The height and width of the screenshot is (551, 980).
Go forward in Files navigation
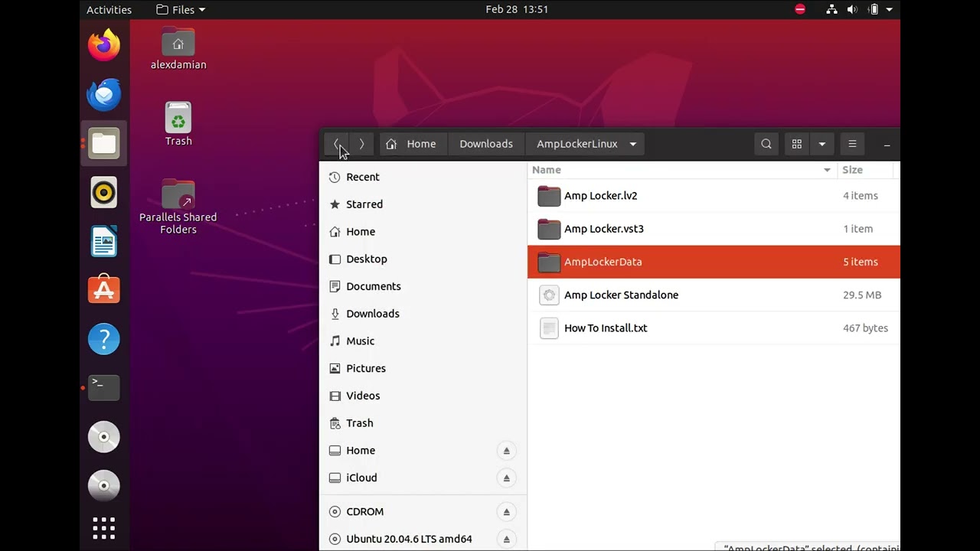[x=361, y=144]
